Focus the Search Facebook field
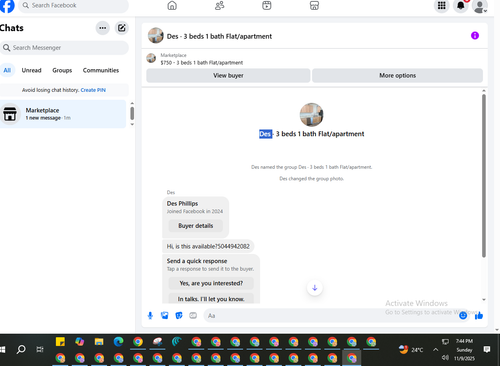 click(x=73, y=5)
